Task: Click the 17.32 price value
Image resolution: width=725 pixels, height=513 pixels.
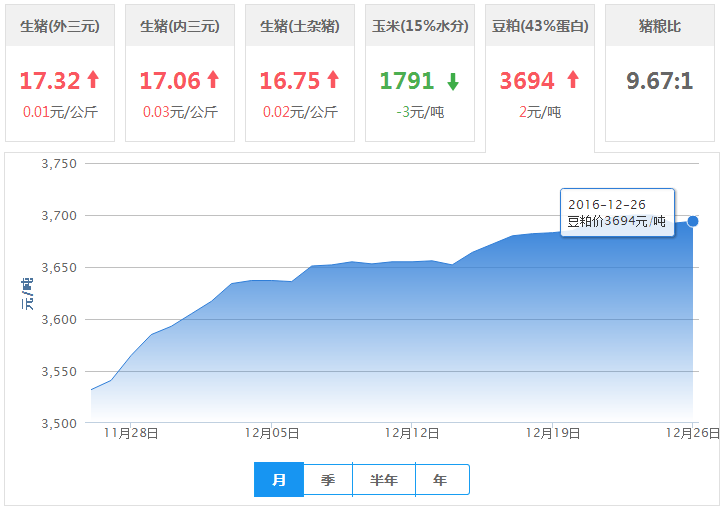Action: pyautogui.click(x=50, y=80)
